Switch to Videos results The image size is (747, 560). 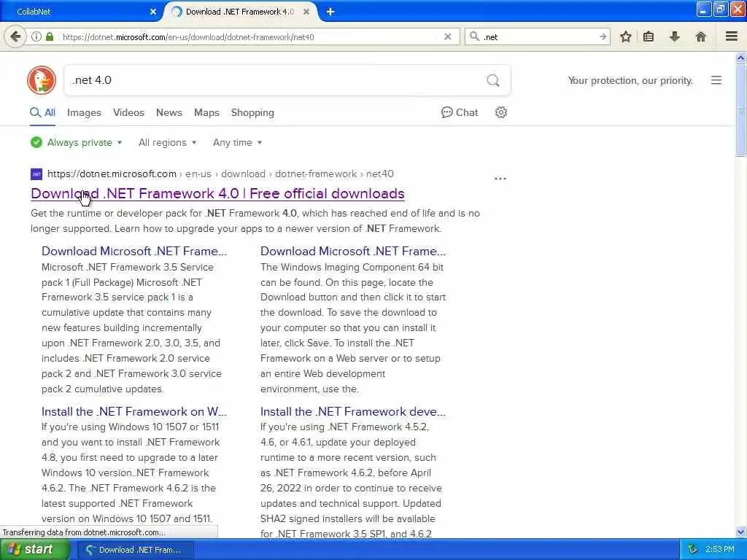click(x=128, y=113)
